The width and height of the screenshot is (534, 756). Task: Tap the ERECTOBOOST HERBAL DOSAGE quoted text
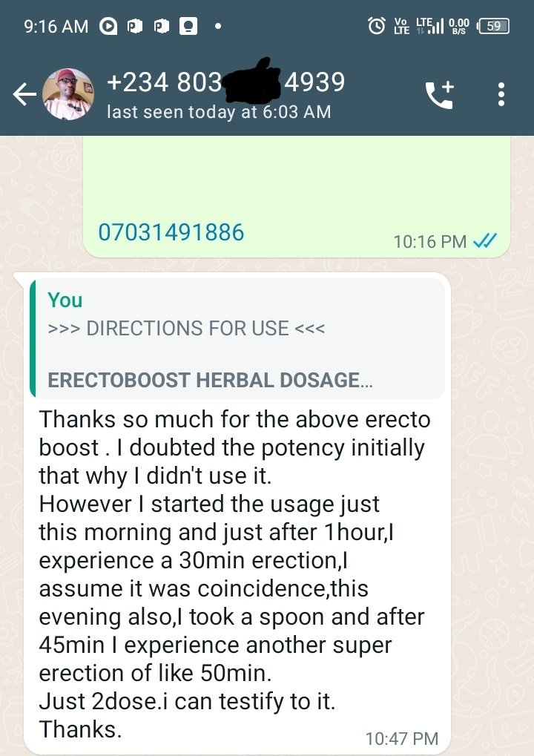pos(210,380)
